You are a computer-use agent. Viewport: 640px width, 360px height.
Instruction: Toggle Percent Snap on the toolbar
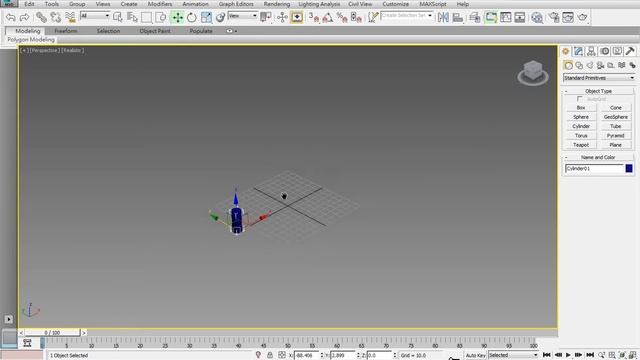coord(342,17)
